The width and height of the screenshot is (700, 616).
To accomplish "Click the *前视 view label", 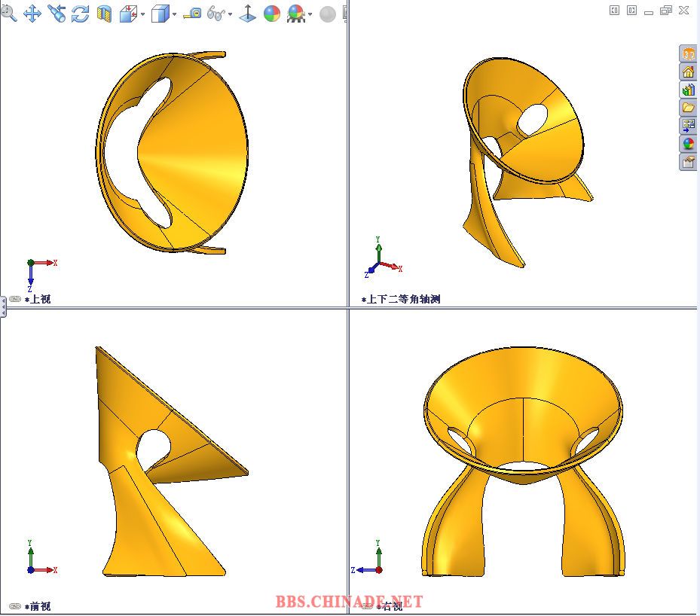I will pos(38,606).
